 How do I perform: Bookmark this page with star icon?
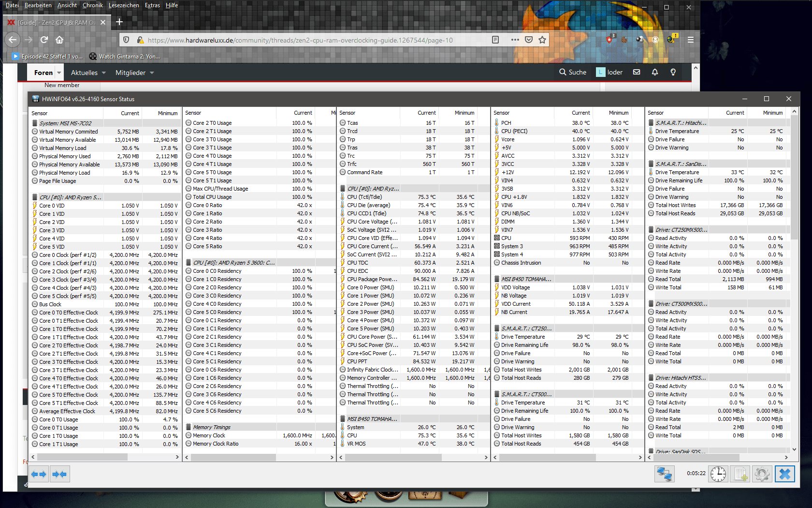click(x=542, y=40)
